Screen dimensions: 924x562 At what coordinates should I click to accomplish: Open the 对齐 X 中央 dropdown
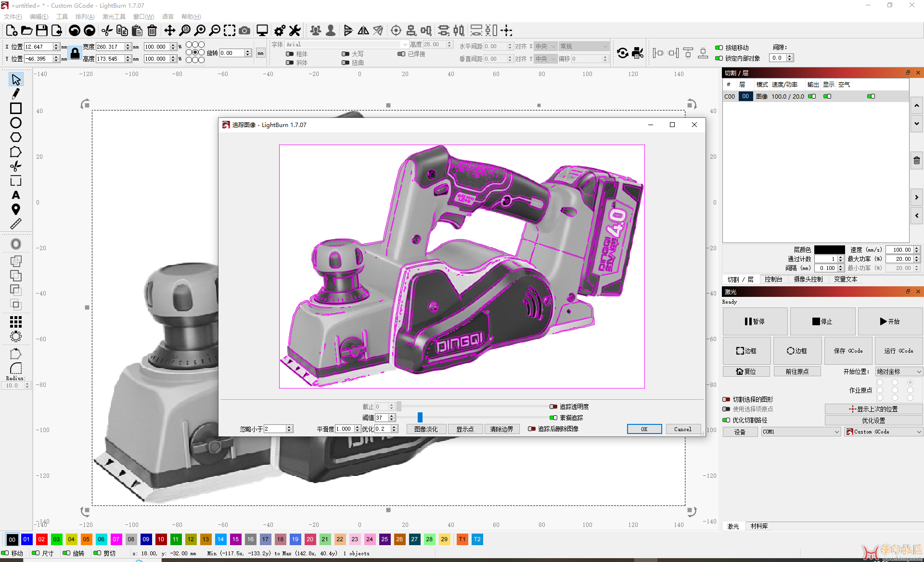tap(545, 46)
